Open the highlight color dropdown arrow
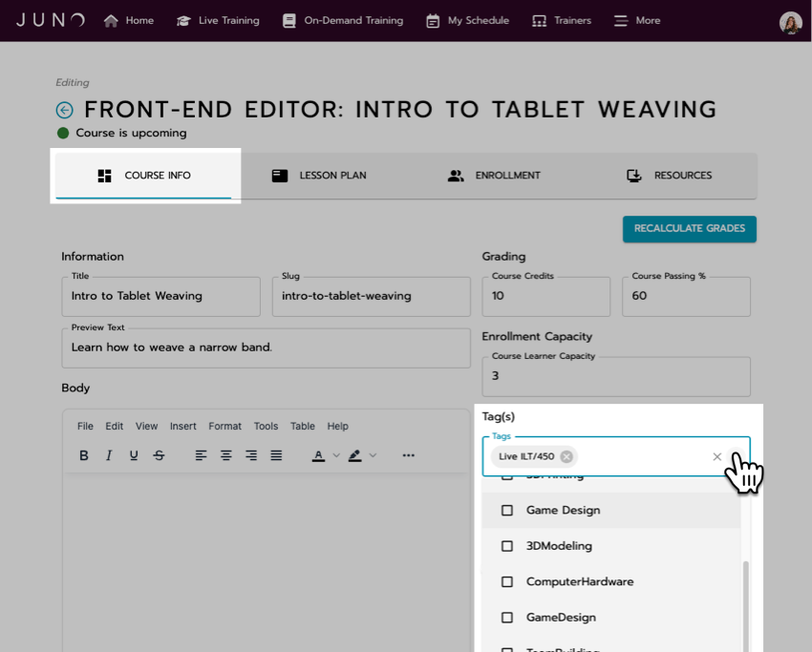The height and width of the screenshot is (652, 812). tap(373, 455)
